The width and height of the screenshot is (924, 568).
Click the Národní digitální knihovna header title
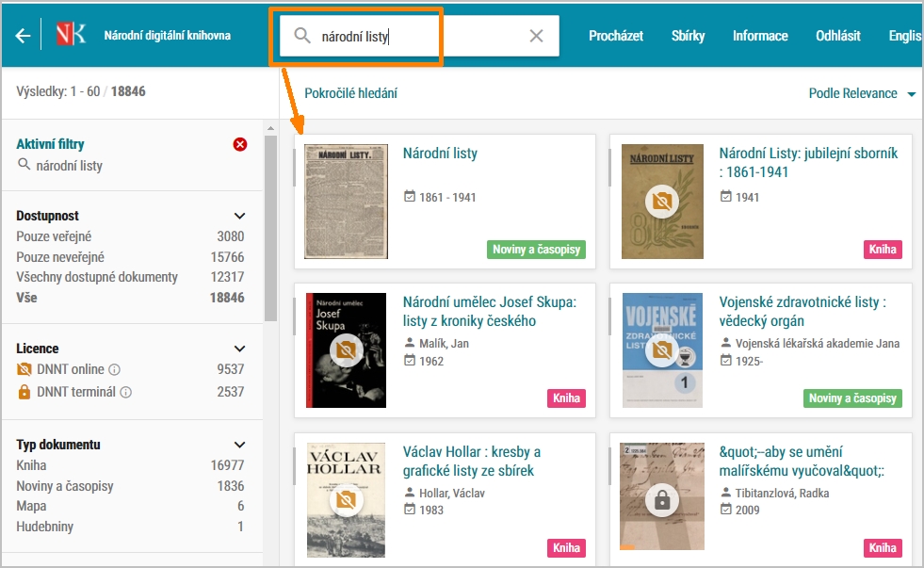pyautogui.click(x=168, y=36)
